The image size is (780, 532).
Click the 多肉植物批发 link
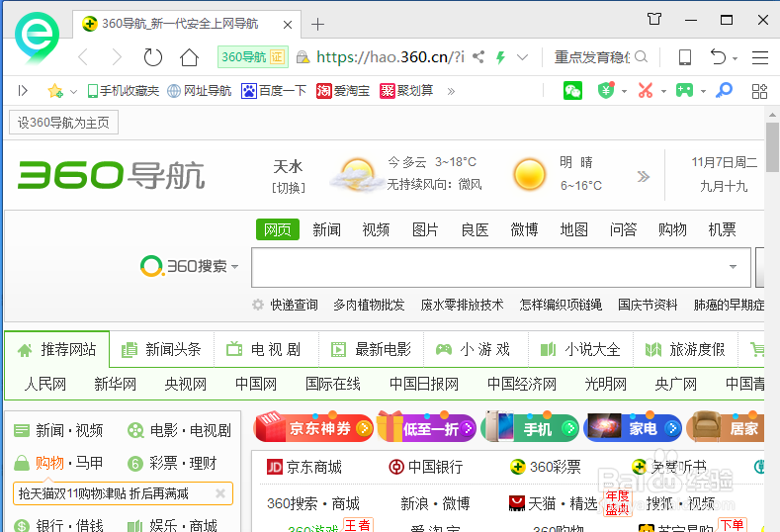pyautogui.click(x=369, y=305)
